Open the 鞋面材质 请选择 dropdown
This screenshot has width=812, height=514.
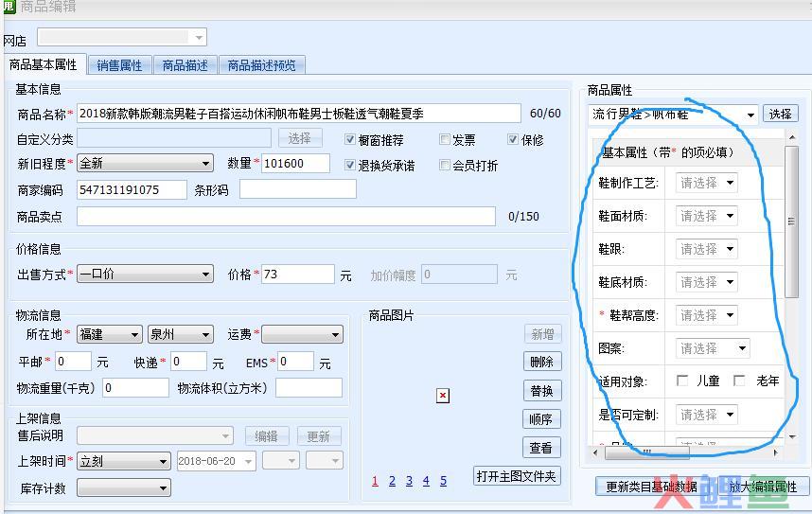tap(707, 216)
